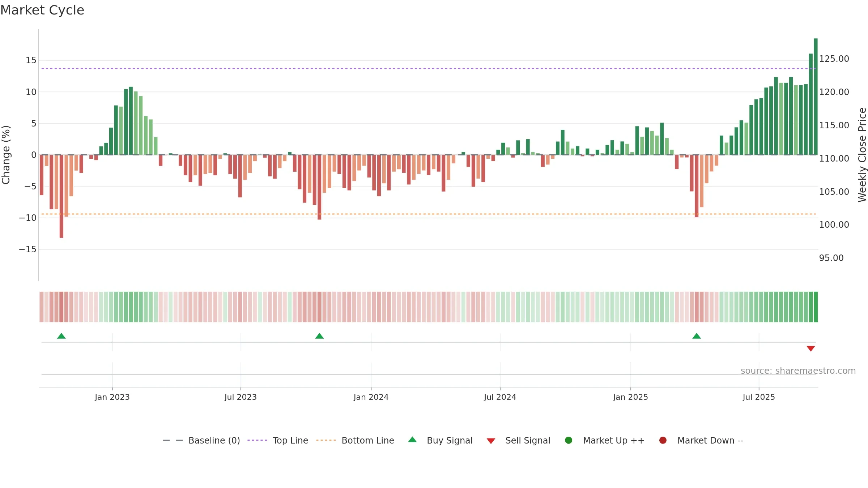Click the buy signal triangle in late 2023
Image resolution: width=868 pixels, height=488 pixels.
[x=319, y=336]
